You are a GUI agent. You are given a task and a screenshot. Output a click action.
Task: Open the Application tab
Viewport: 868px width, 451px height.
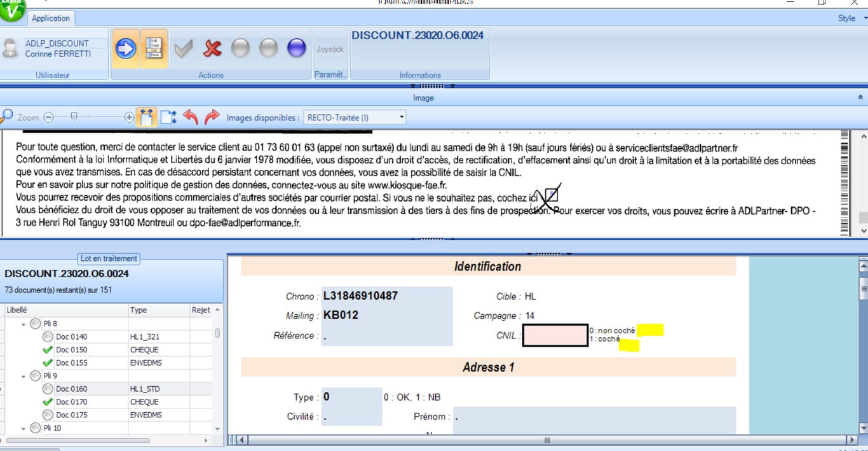click(51, 18)
